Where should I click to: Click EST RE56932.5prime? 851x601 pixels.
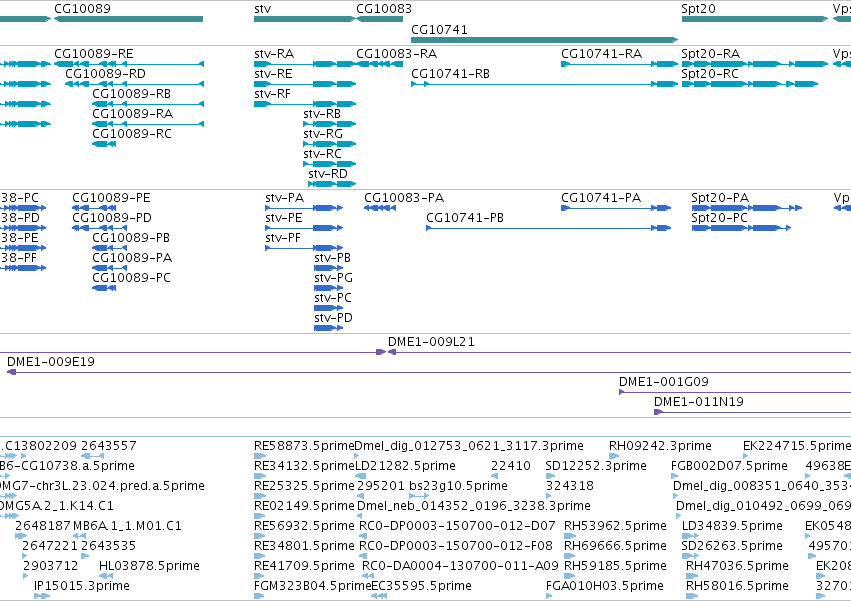[259, 536]
